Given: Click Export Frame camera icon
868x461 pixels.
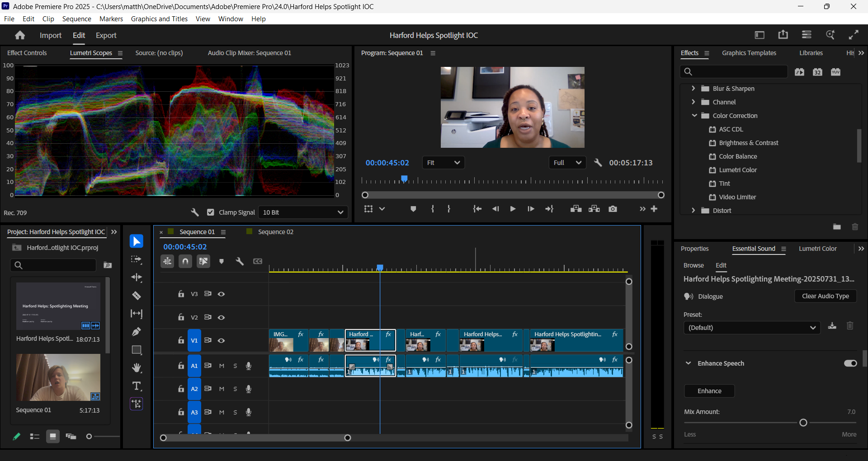Looking at the screenshot, I should pyautogui.click(x=613, y=209).
